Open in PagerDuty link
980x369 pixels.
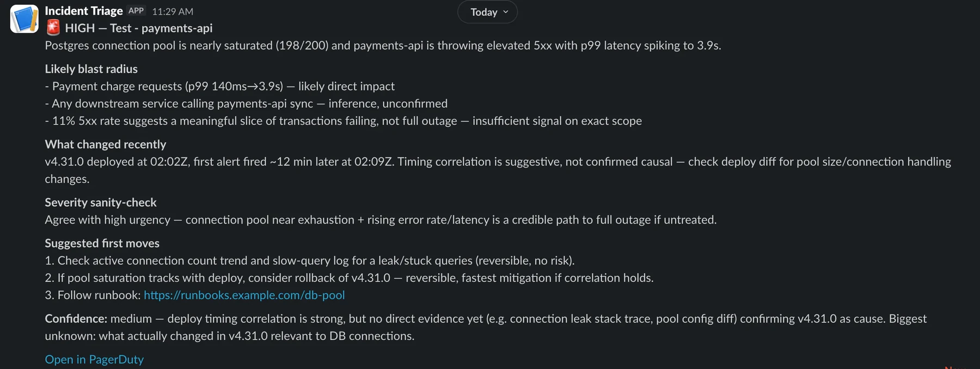(x=94, y=359)
